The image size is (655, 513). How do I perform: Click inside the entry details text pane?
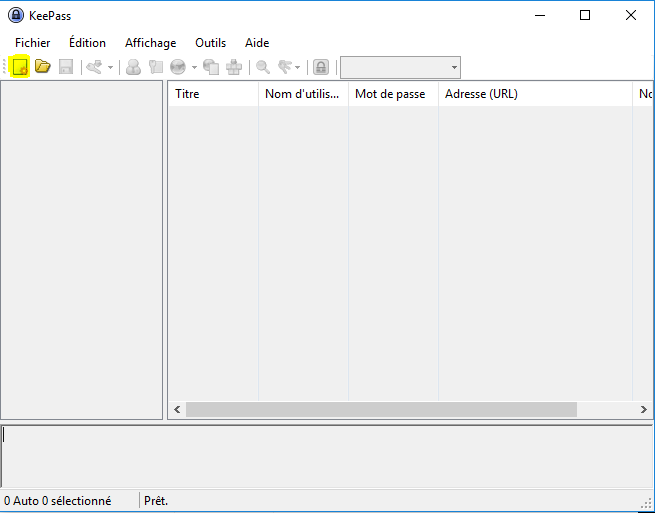(x=327, y=456)
